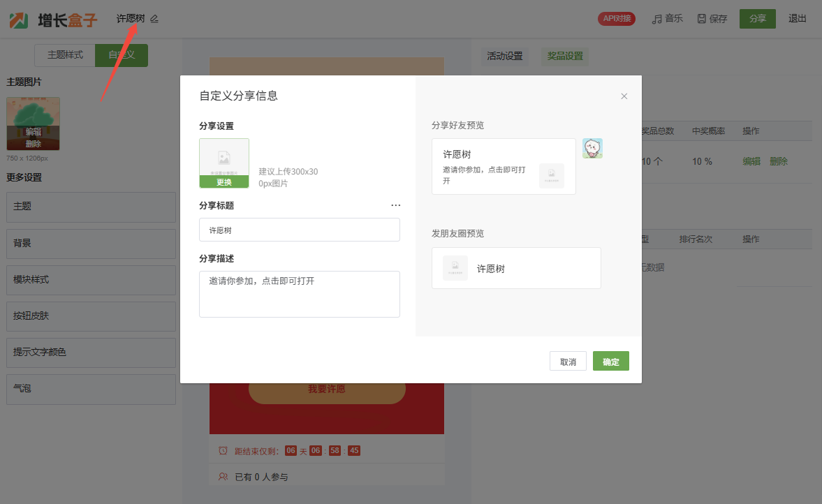Click the pencil edit icon beside 许愿树
Image resolution: width=822 pixels, height=504 pixels.
tap(154, 19)
